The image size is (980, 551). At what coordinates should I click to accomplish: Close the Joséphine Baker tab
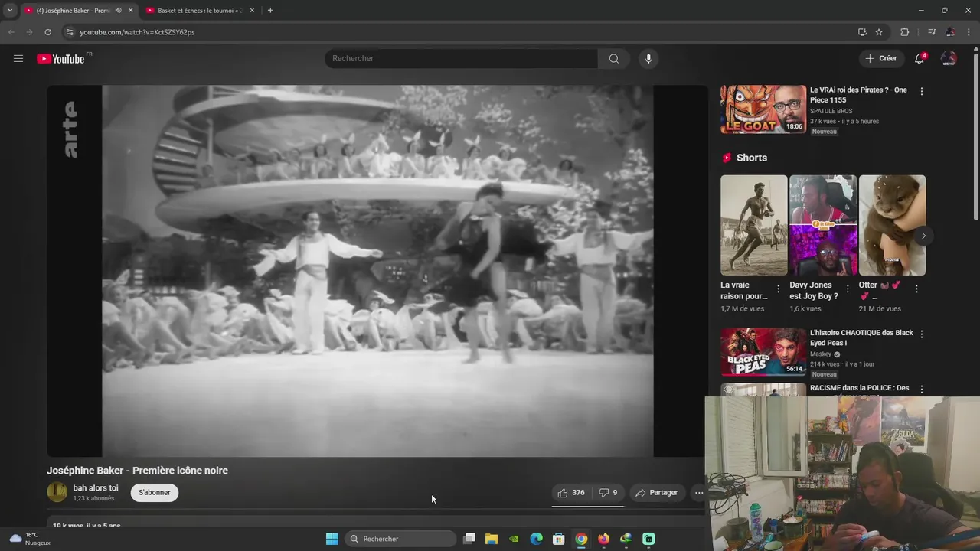click(x=130, y=11)
